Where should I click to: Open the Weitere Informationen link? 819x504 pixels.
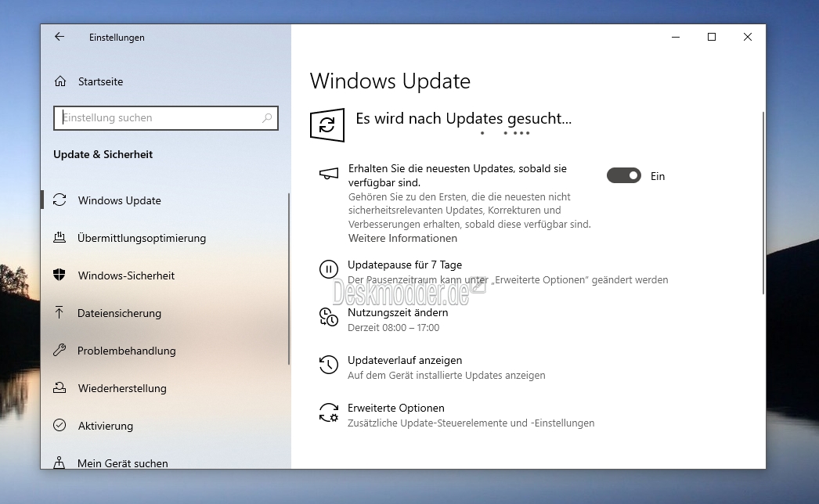402,238
